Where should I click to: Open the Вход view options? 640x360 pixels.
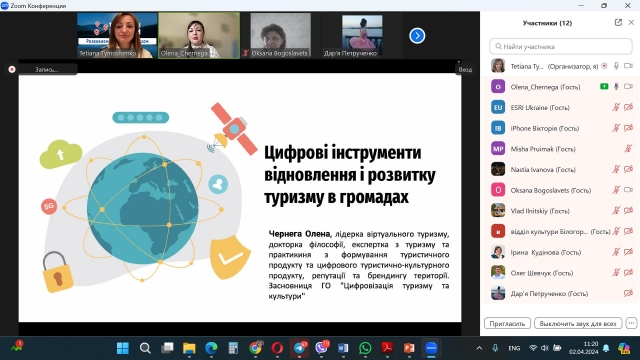point(465,69)
